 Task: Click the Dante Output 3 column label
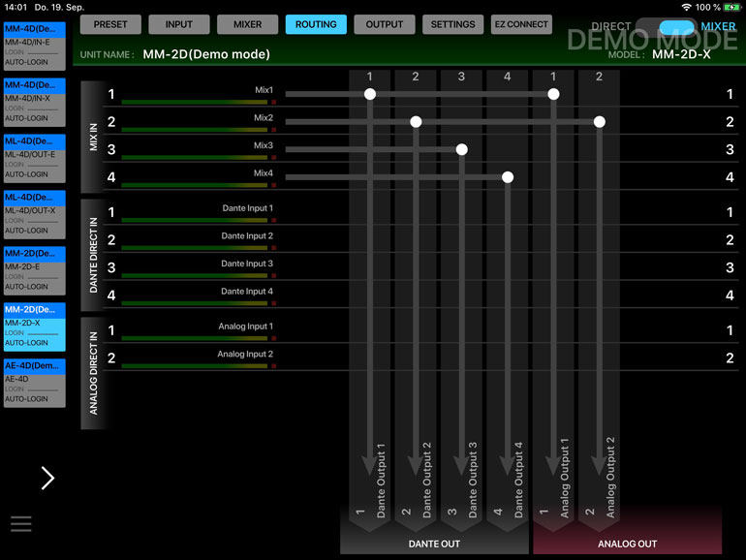(x=473, y=480)
